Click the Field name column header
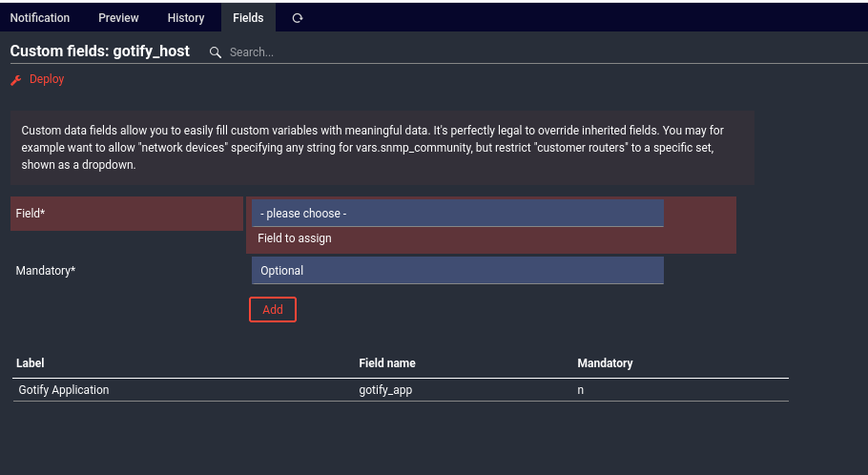The image size is (868, 475). pos(386,363)
